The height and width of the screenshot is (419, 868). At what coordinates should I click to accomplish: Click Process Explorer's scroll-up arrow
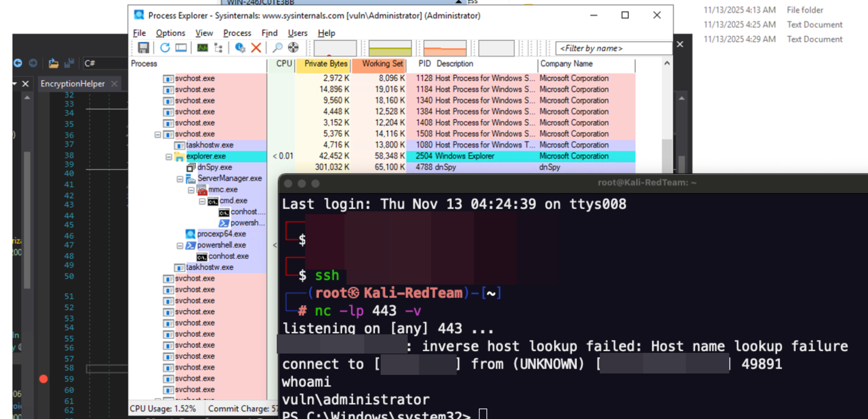coord(667,63)
